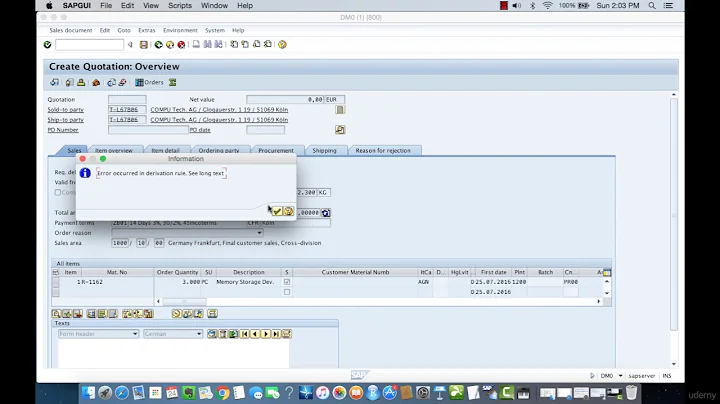Open the Extras menu
This screenshot has width=720, height=404.
(147, 30)
